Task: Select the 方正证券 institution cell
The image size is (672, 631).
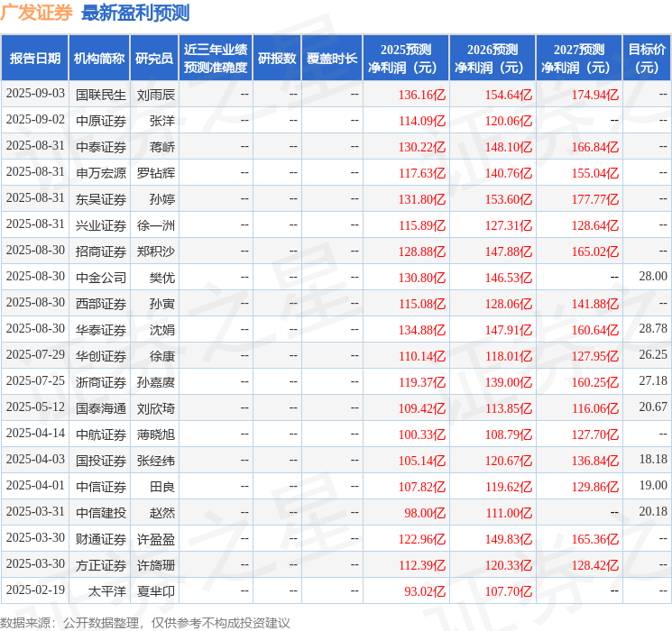Action: pos(101,565)
